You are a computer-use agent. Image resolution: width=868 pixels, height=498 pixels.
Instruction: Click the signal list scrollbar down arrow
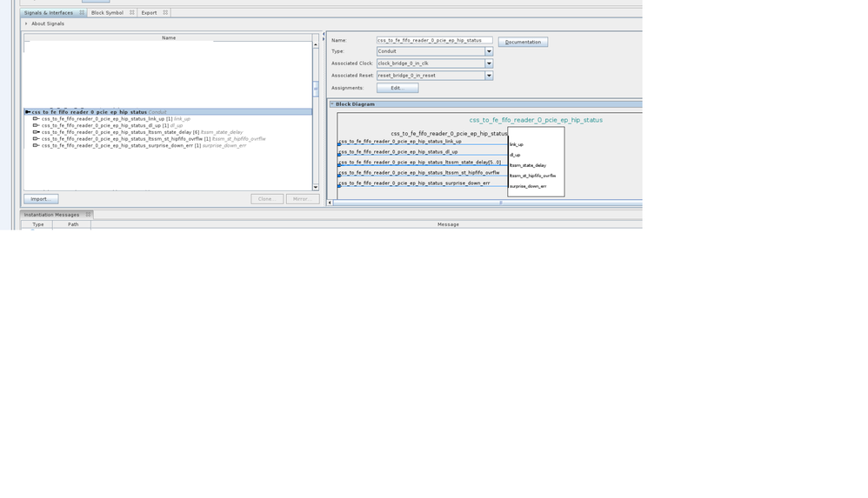pos(316,187)
